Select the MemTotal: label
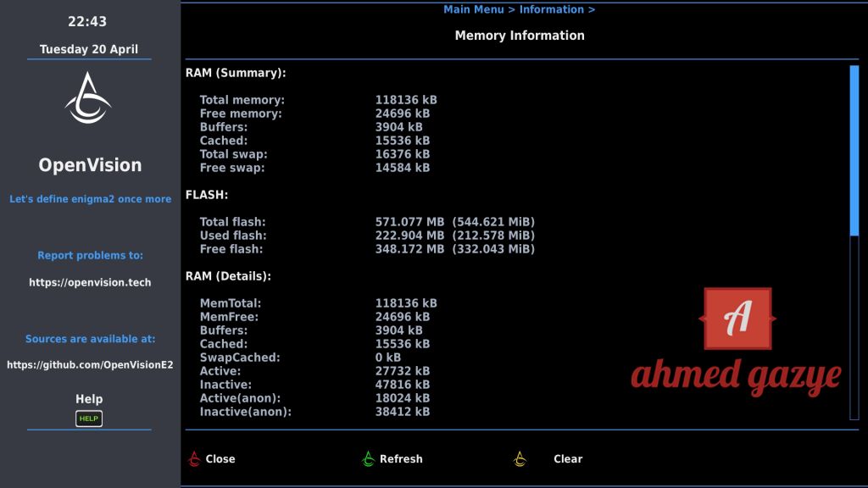 (231, 303)
